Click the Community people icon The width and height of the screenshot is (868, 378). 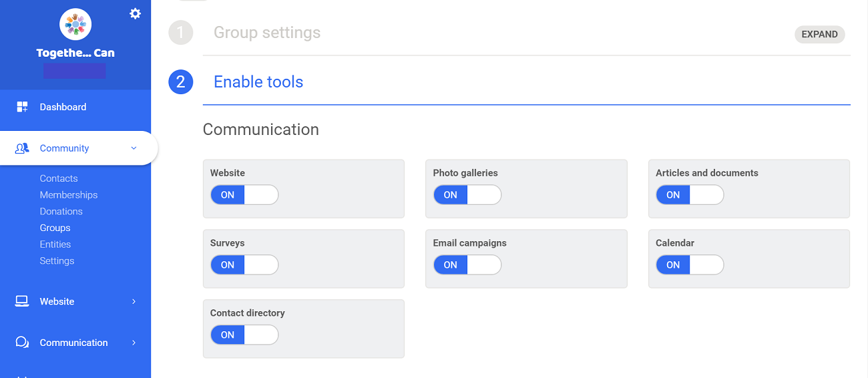click(22, 148)
